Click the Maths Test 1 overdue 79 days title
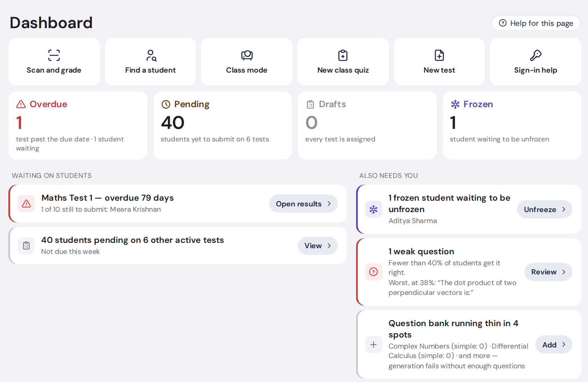The image size is (588, 382). pyautogui.click(x=108, y=198)
